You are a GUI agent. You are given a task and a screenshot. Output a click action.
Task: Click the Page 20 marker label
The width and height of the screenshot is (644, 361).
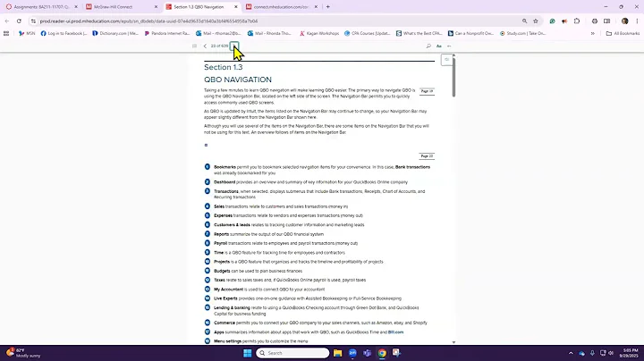click(427, 156)
